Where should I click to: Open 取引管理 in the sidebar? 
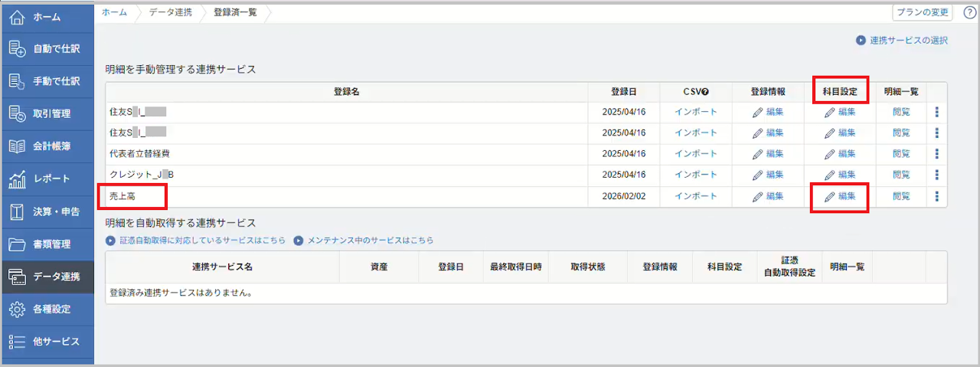point(47,113)
